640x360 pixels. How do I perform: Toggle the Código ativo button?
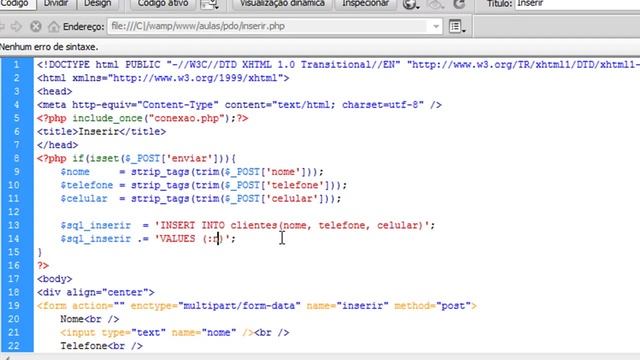click(x=163, y=4)
